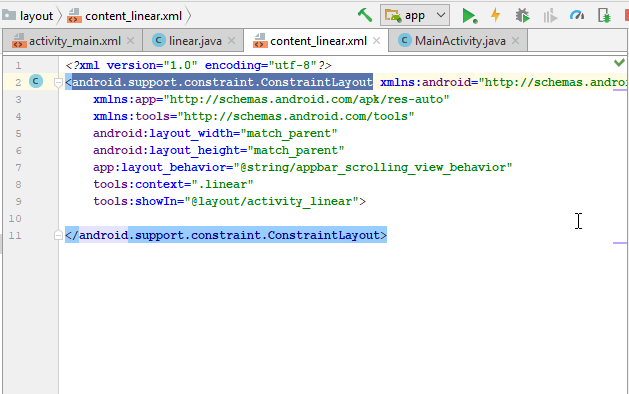Close the activity_main.xml tab
Screen dimensions: 629x394
130,41
